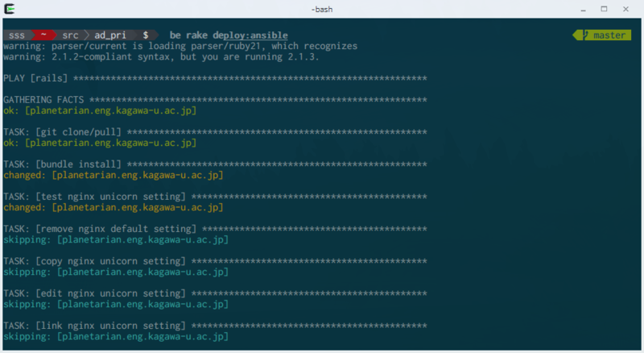Click changed host line under test nginx setting
Image resolution: width=644 pixels, height=353 pixels.
point(114,207)
